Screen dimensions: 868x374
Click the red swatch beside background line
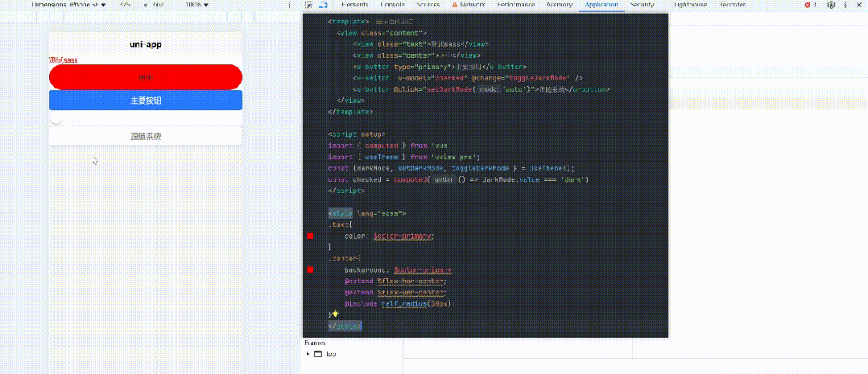click(x=310, y=269)
